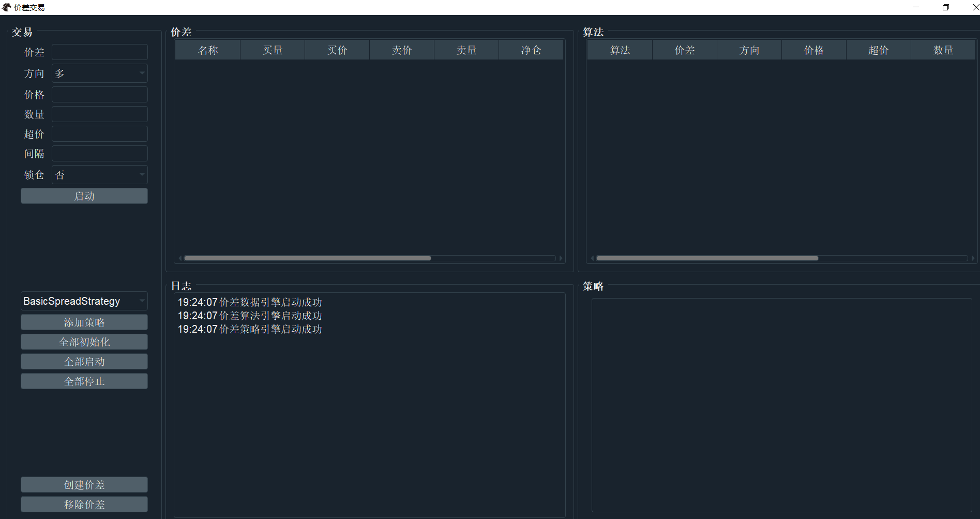Click inside the 超价 over-price input field
The width and height of the screenshot is (980, 519).
pyautogui.click(x=99, y=134)
